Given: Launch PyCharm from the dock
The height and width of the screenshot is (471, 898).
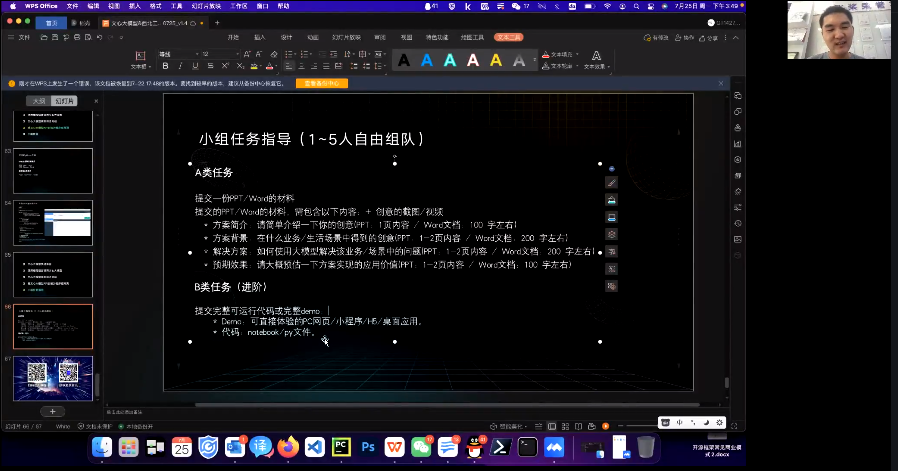Looking at the screenshot, I should (x=341, y=446).
